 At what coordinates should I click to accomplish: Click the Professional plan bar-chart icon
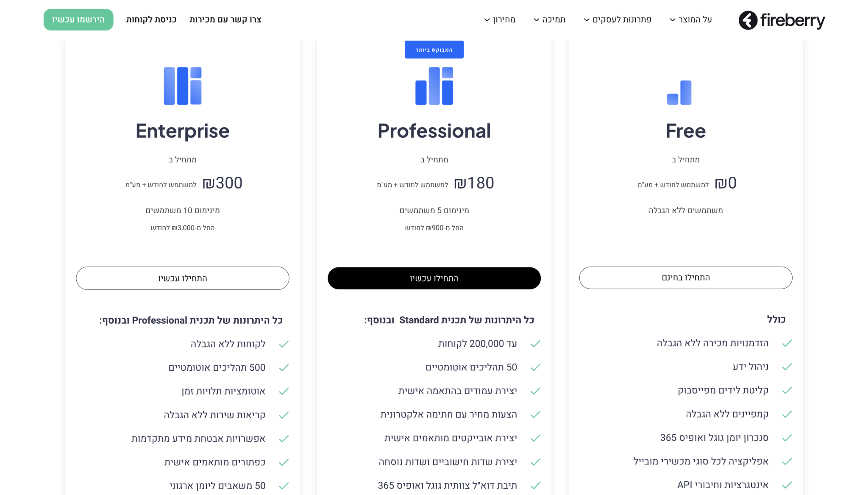pos(434,86)
